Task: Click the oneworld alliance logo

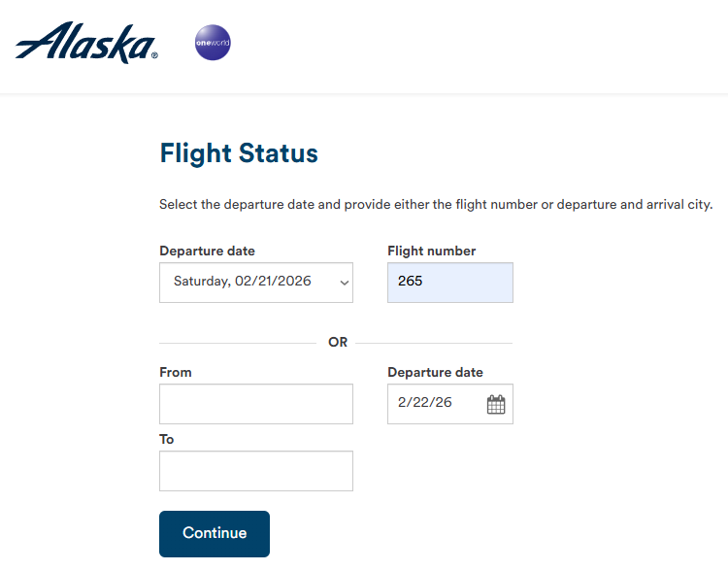Action: (213, 43)
